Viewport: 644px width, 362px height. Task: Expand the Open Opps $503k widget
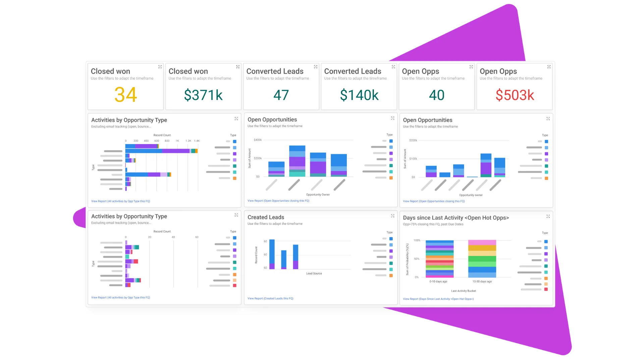point(549,67)
